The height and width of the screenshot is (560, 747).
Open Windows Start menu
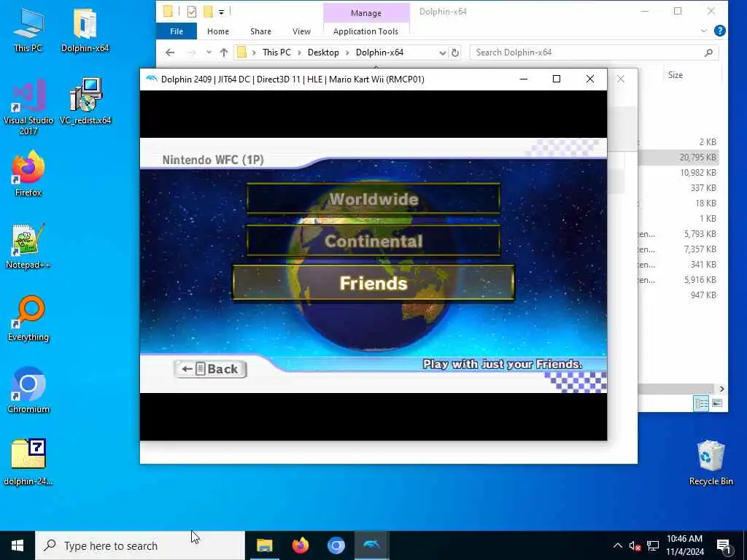18,545
